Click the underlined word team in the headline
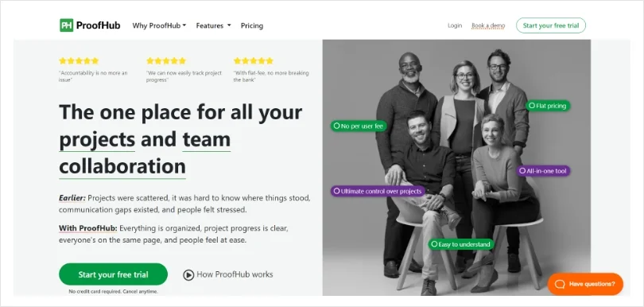644x307 pixels. pos(206,140)
